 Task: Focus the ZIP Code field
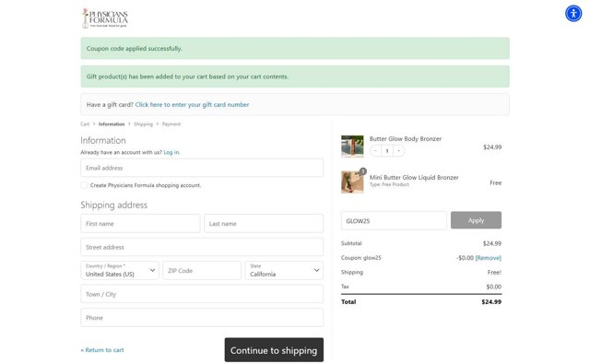coord(202,270)
